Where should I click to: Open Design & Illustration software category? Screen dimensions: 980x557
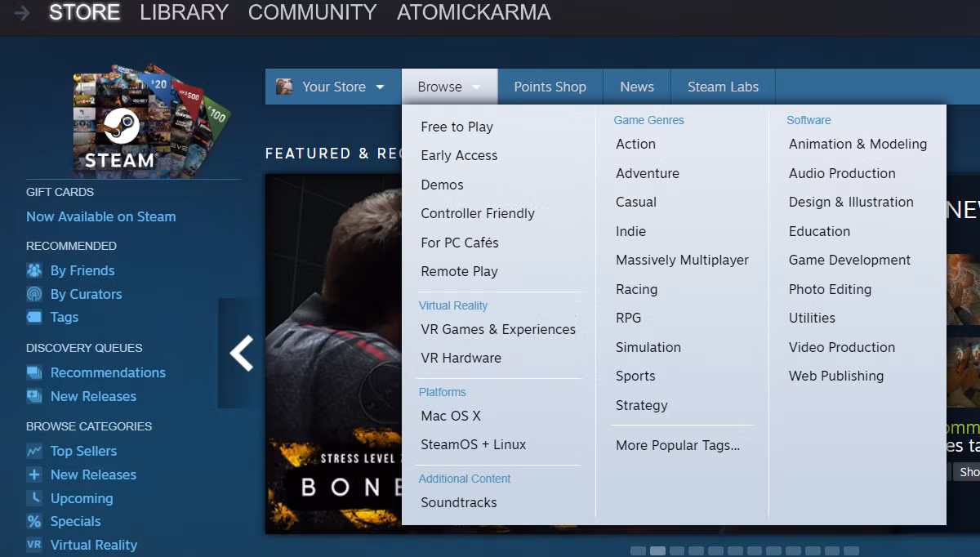click(x=851, y=202)
